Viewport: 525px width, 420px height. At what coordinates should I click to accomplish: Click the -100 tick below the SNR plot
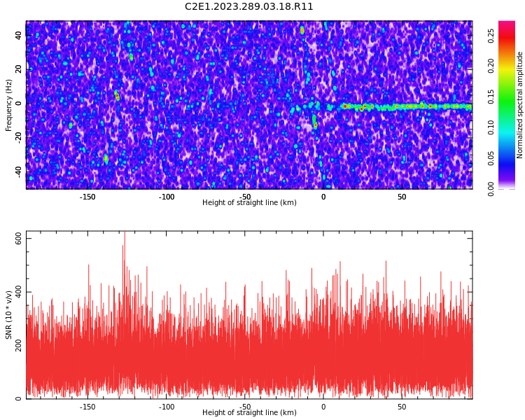(167, 407)
